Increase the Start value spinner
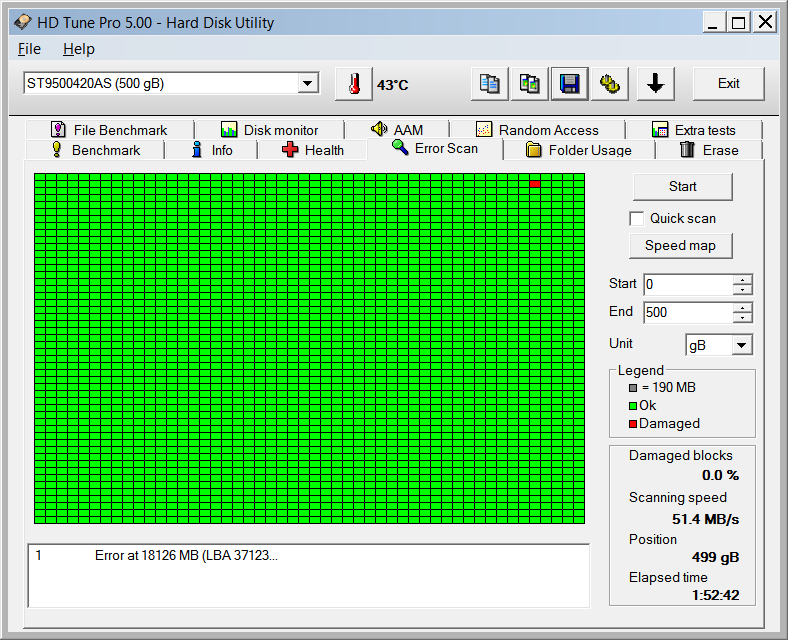 coord(742,279)
